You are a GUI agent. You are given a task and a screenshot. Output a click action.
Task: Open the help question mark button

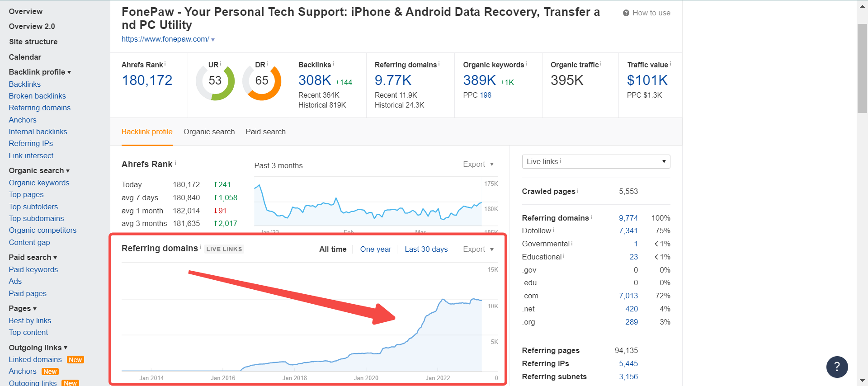click(837, 367)
